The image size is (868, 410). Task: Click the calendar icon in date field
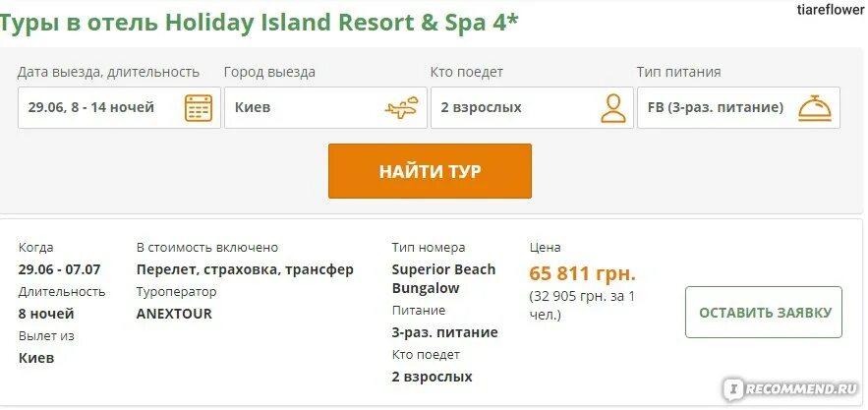199,108
